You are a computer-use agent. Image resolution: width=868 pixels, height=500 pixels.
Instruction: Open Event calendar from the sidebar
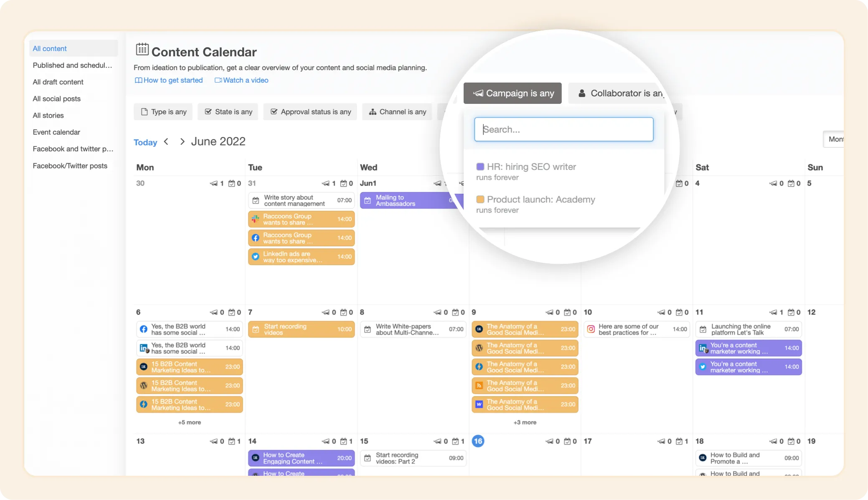click(x=56, y=132)
